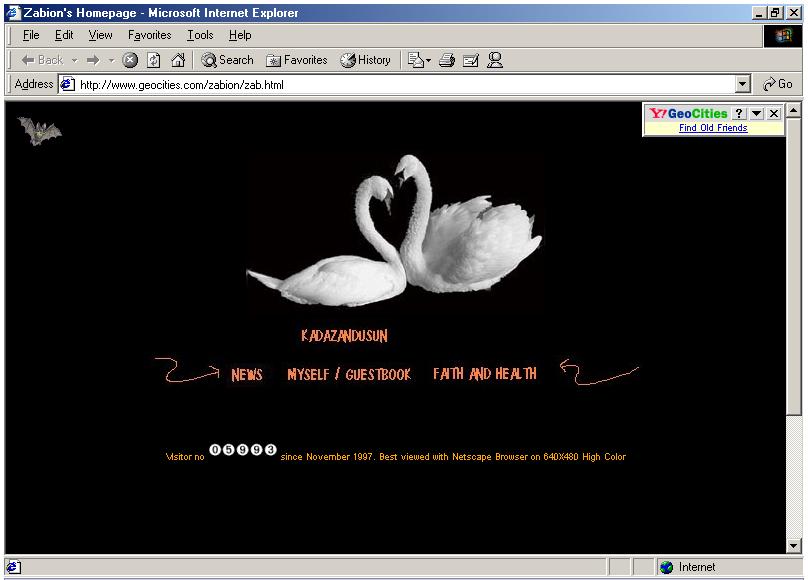The image size is (808, 580).
Task: Go back with the Back arrow button
Action: (41, 60)
